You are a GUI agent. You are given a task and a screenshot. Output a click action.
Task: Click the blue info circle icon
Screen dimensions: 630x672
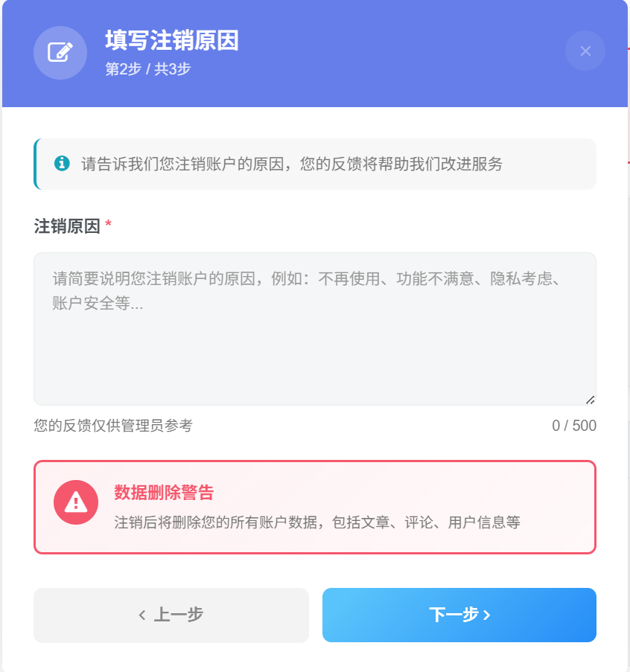[62, 164]
